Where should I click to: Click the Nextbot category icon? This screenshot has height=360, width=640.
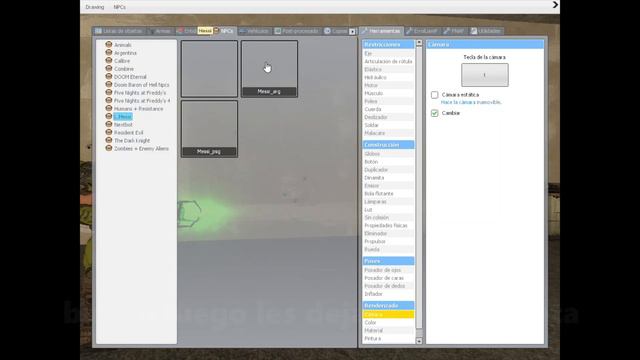(x=109, y=124)
